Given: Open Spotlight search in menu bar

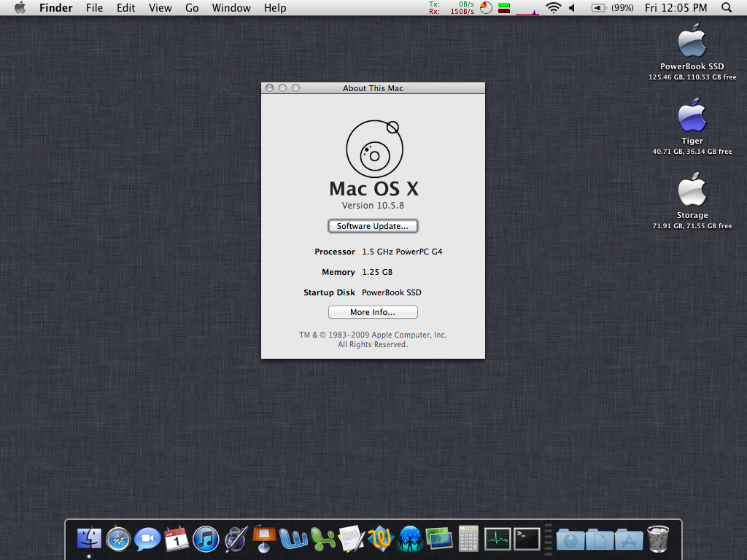Looking at the screenshot, I should [x=727, y=7].
